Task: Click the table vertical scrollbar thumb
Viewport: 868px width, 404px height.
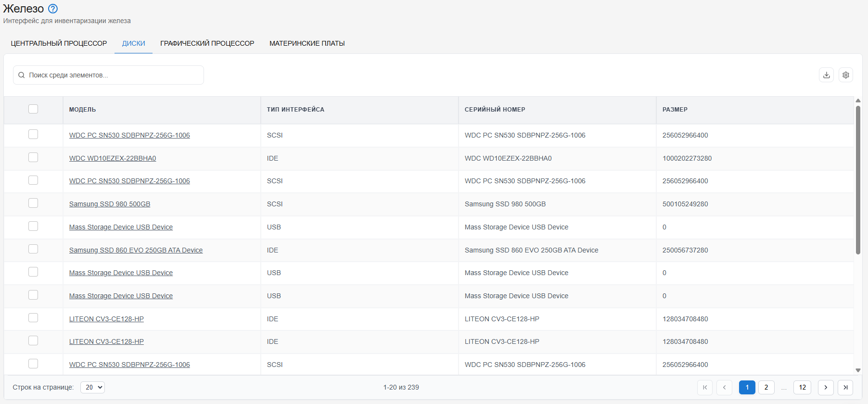Action: click(858, 180)
